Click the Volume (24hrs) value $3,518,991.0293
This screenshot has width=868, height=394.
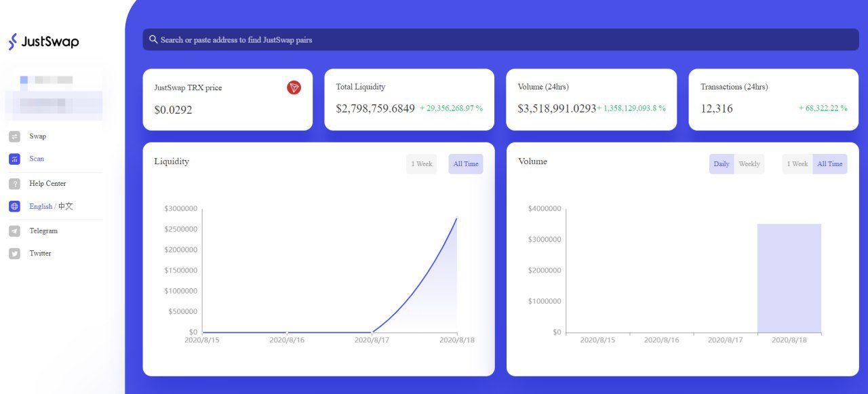click(x=557, y=109)
